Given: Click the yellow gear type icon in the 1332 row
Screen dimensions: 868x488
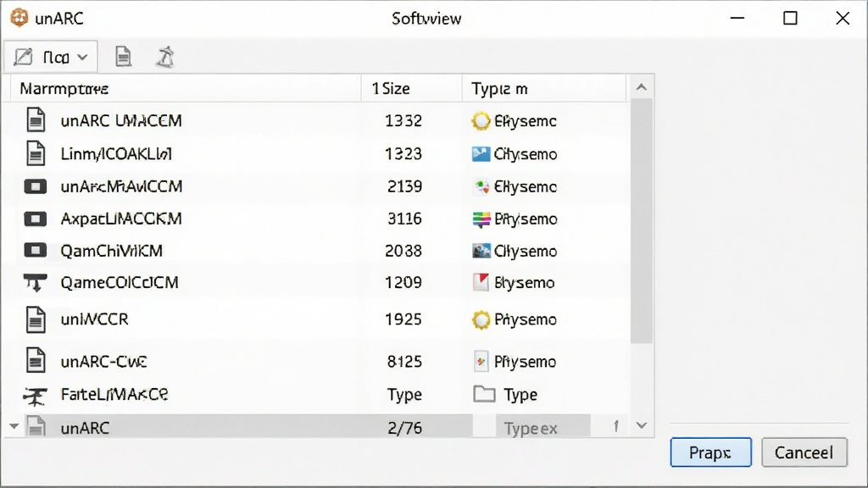Looking at the screenshot, I should [x=481, y=120].
